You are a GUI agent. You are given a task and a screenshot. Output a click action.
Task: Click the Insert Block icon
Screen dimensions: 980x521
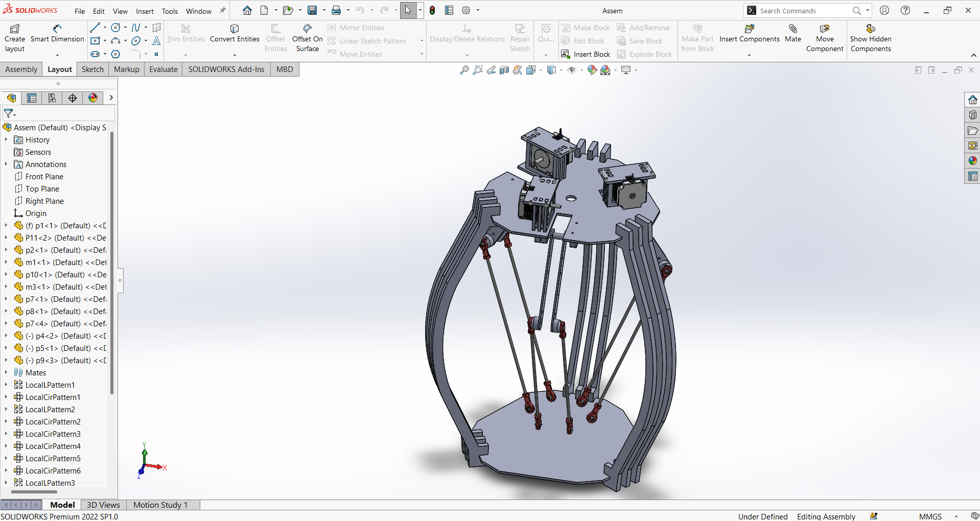pyautogui.click(x=566, y=54)
